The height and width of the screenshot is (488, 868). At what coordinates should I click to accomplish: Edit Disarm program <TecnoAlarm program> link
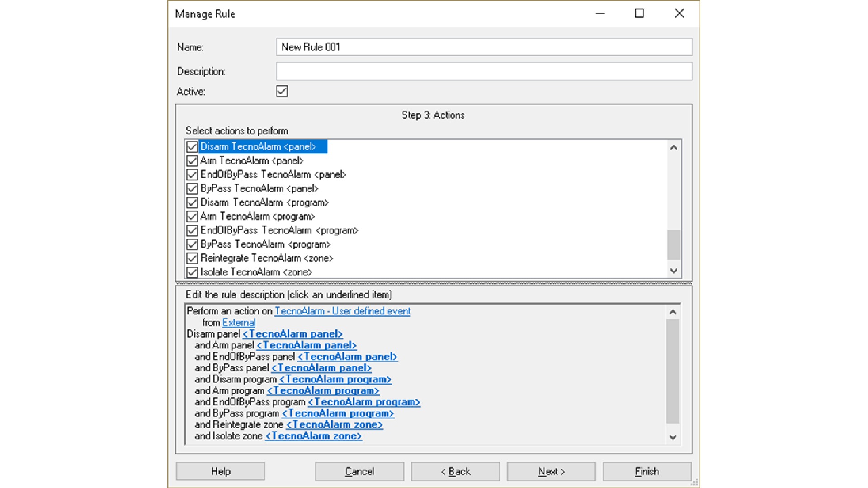tap(335, 379)
